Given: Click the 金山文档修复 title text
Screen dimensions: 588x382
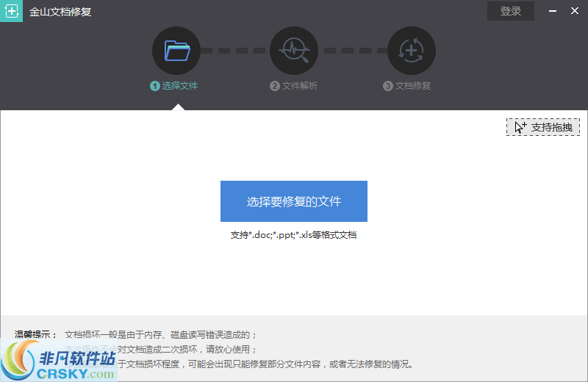Looking at the screenshot, I should 60,12.
